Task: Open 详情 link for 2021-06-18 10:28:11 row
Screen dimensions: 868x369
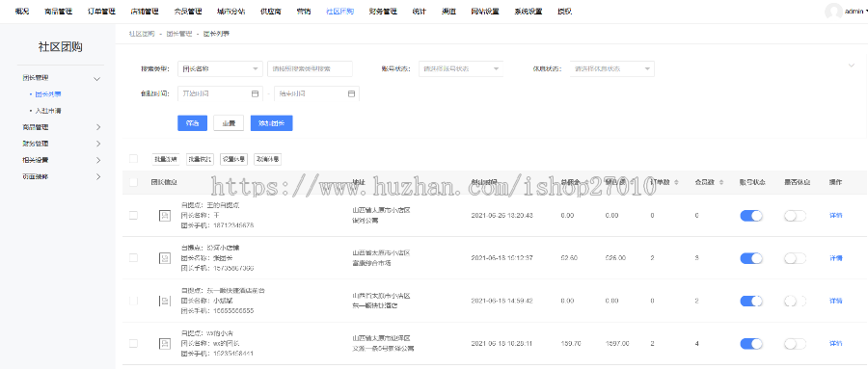Action: pos(836,344)
